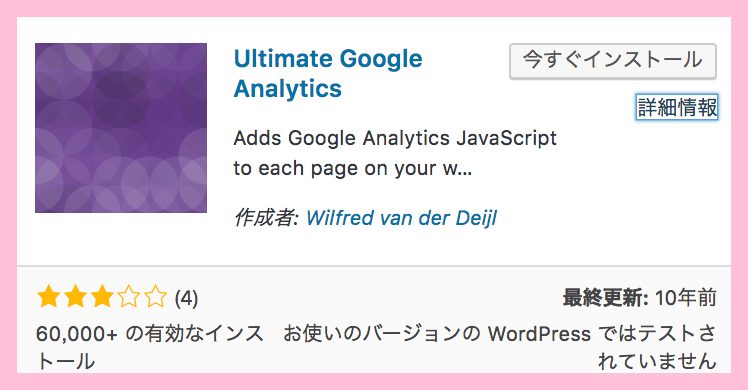Click the fifth empty rating star
748x390 pixels.
point(156,297)
